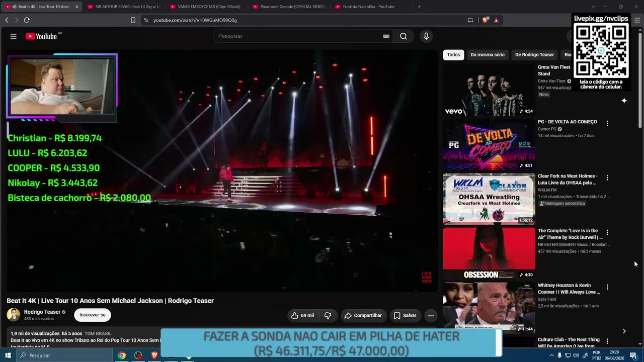Open Brave Shields lion icon
Viewport: 644px width, 362px height.
pos(485,20)
